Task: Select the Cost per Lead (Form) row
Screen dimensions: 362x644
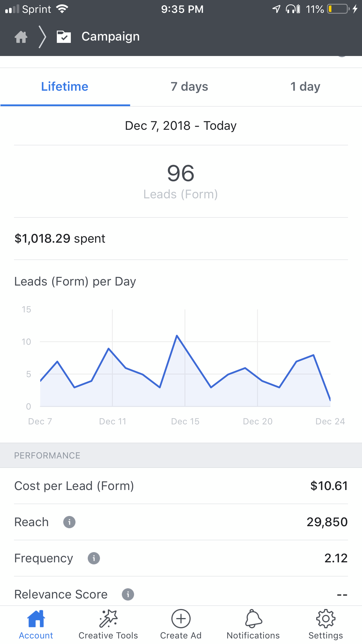Action: 181,486
